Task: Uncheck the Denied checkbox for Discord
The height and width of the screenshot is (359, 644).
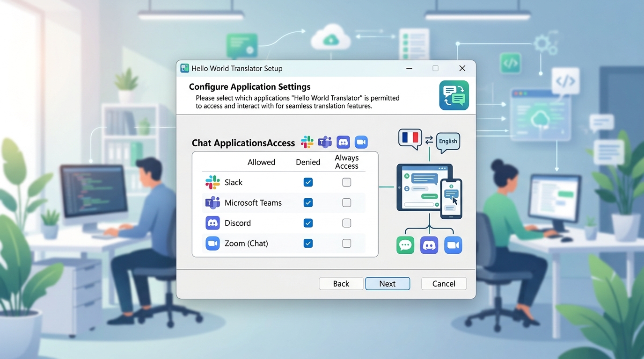Action: pyautogui.click(x=308, y=223)
